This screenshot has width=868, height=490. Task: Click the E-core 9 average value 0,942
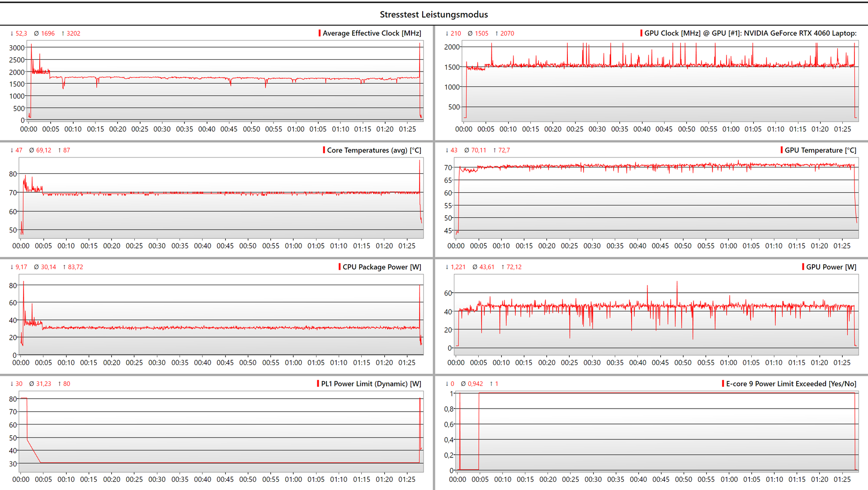(x=475, y=384)
